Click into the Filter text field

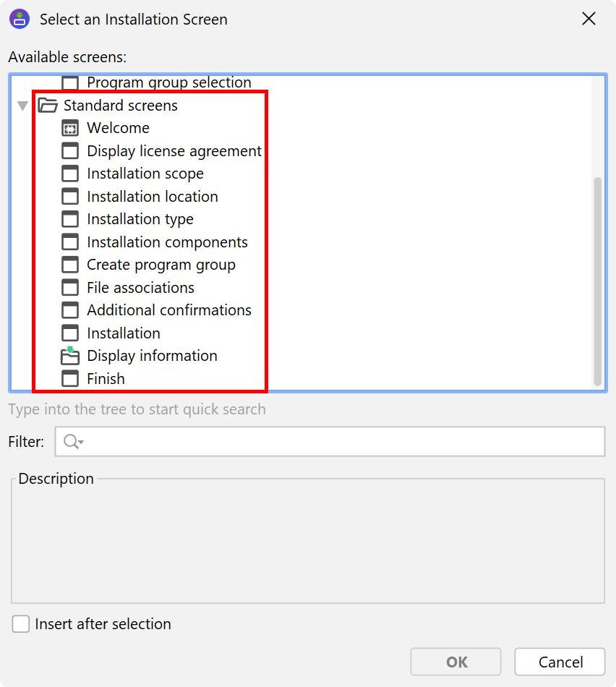(x=340, y=442)
